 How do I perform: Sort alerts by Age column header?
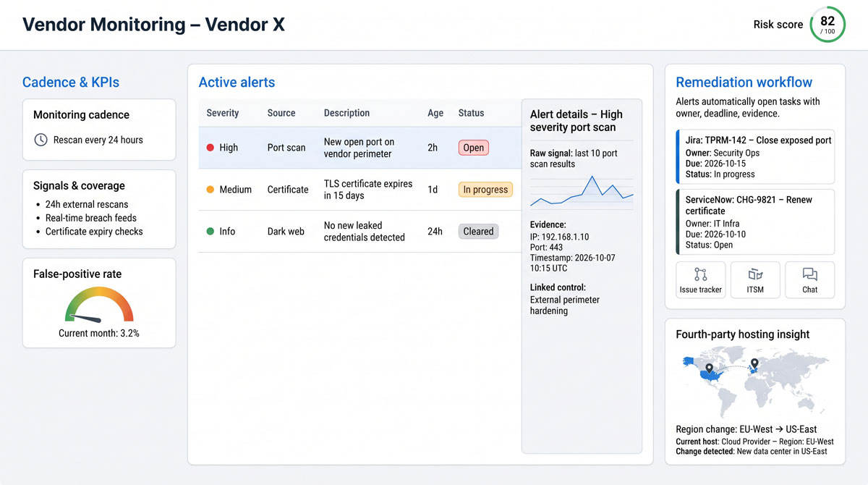pyautogui.click(x=435, y=113)
